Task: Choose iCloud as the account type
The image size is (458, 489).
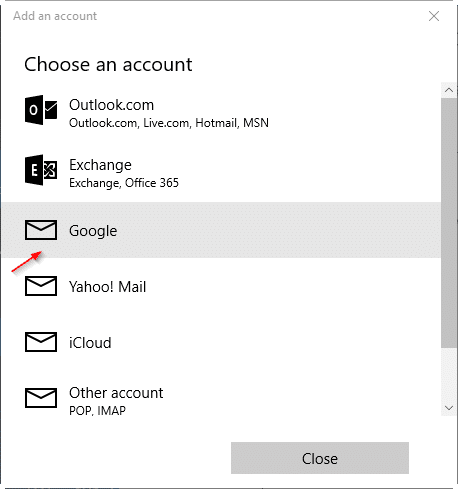Action: coord(221,342)
